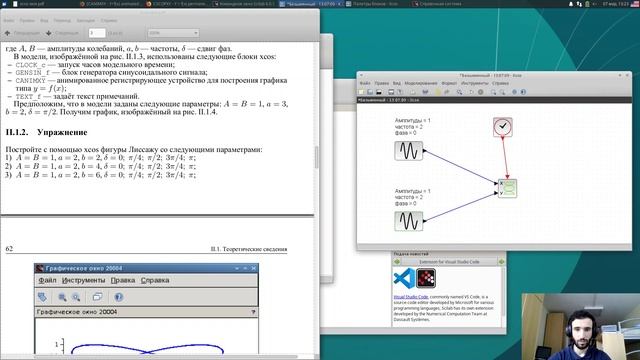The height and width of the screenshot is (360, 640).
Task: Click the notification bell in system tray
Action: tap(571, 4)
